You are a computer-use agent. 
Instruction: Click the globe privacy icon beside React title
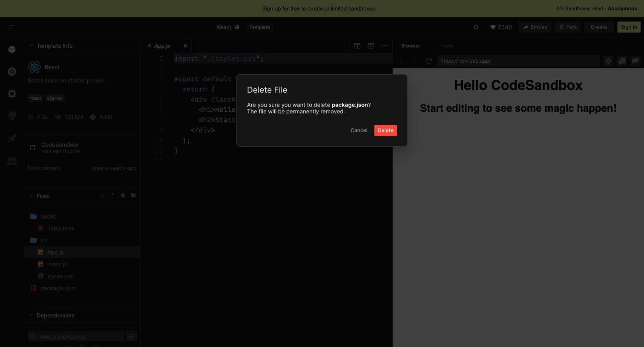(x=237, y=27)
